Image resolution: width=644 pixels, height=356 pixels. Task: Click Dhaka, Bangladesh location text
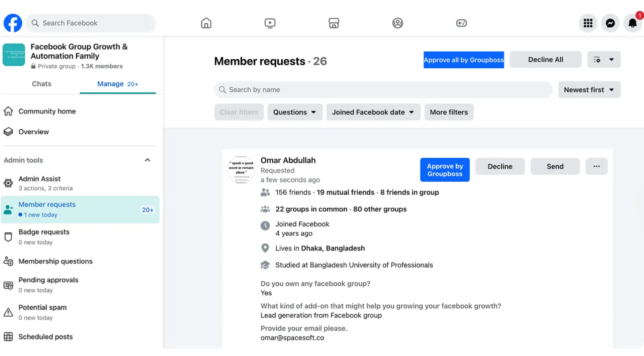[333, 248]
